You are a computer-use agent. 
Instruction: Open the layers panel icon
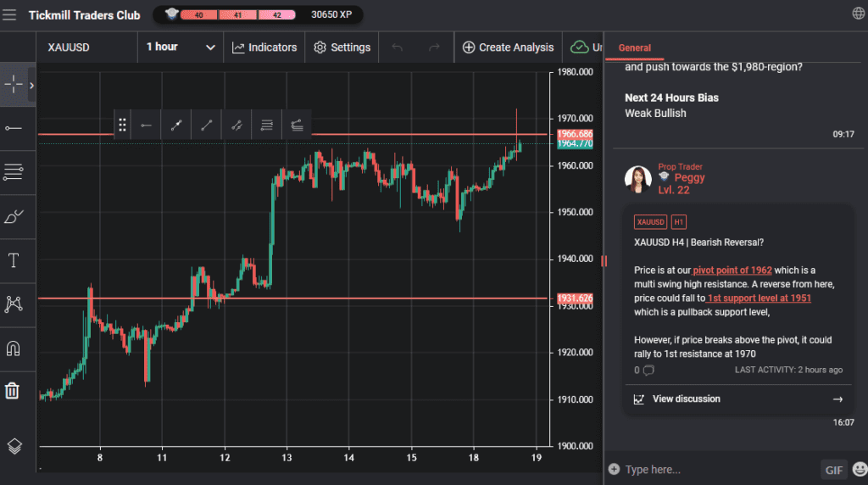14,445
